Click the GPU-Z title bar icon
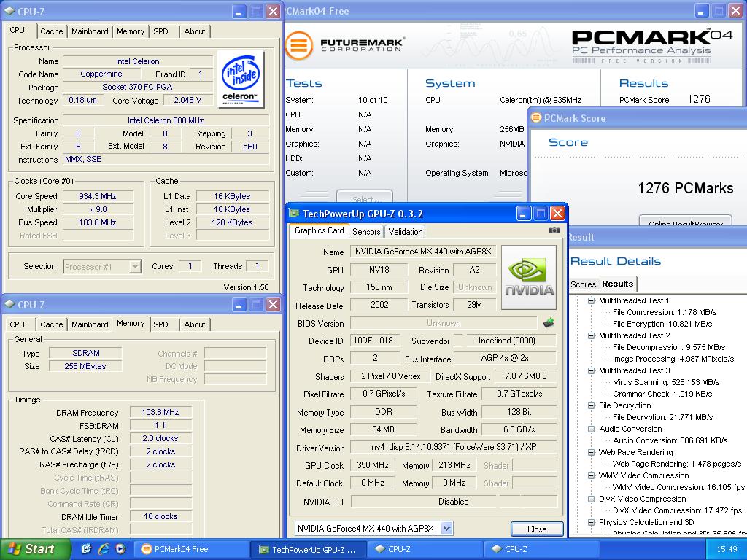747x560 pixels. (295, 214)
